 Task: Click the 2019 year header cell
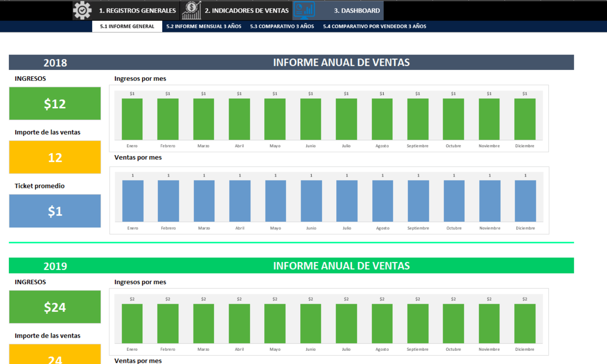(x=55, y=266)
